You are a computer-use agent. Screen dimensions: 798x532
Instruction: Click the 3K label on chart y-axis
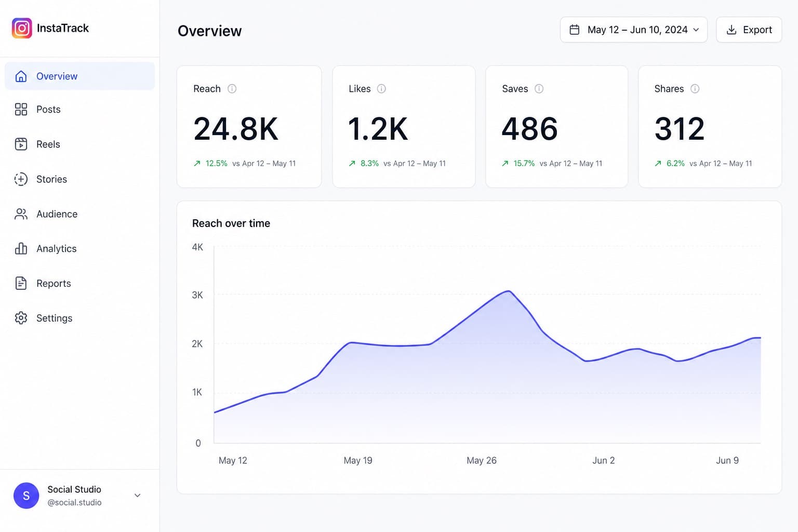[197, 295]
